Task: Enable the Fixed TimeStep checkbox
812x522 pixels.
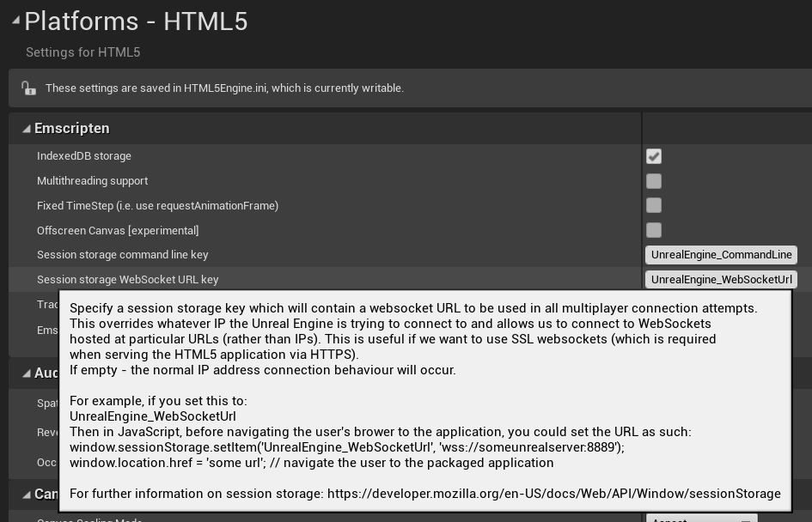Action: pos(654,205)
